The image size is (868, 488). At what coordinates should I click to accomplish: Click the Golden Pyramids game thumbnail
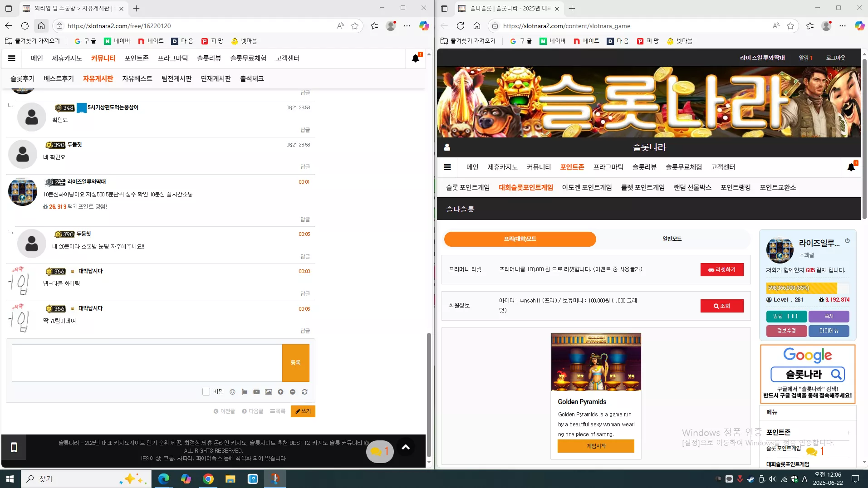pos(596,362)
